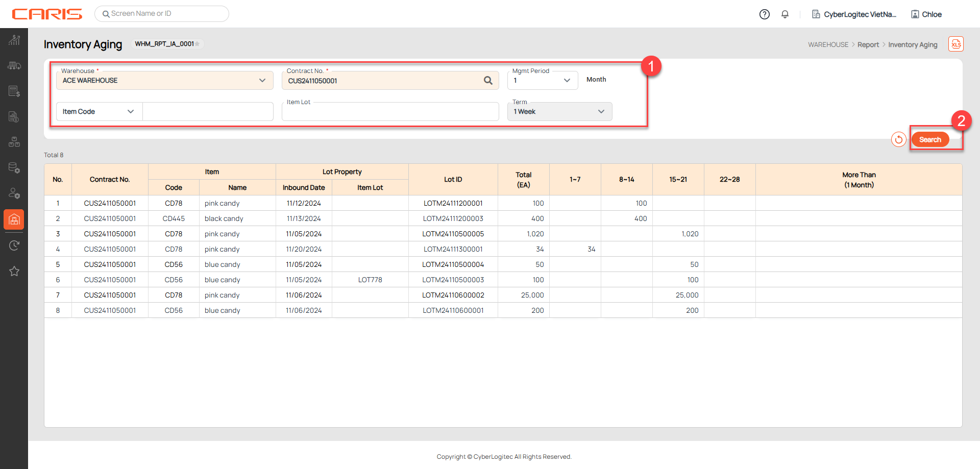
Task: Click the CARIS logo
Action: 47,14
